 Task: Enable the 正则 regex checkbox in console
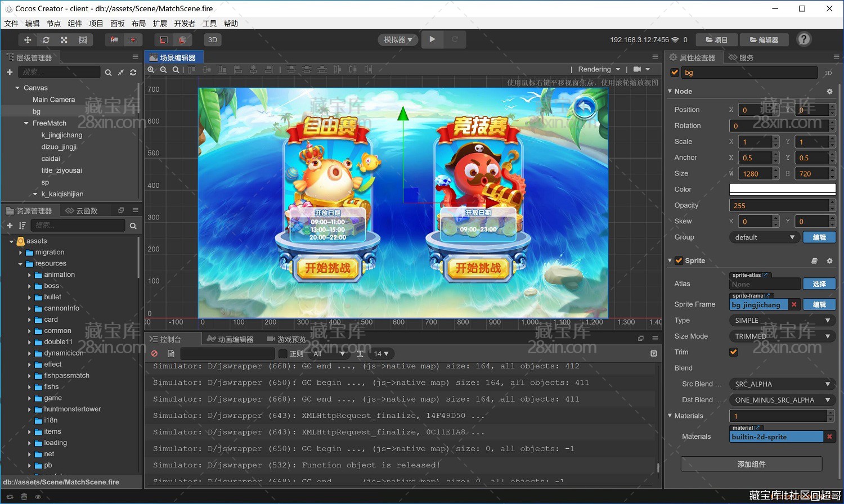coord(283,354)
